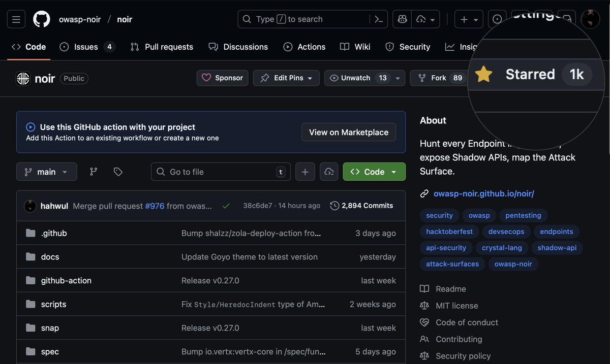Viewport: 610px width, 364px height.
Task: Open pull request #976 link
Action: pyautogui.click(x=155, y=206)
